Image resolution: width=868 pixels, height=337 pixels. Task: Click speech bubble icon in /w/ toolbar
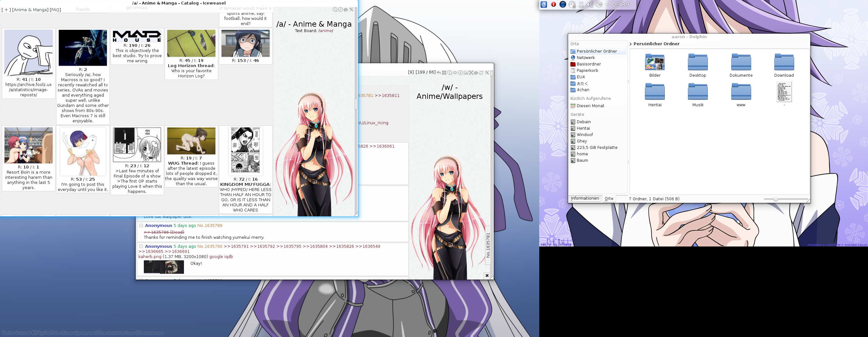click(x=476, y=73)
